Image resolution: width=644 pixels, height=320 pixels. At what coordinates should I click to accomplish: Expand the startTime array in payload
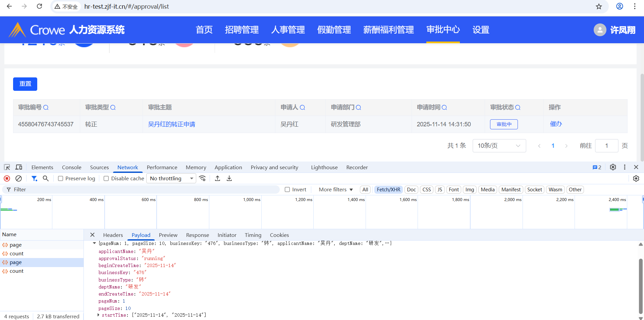coord(99,315)
